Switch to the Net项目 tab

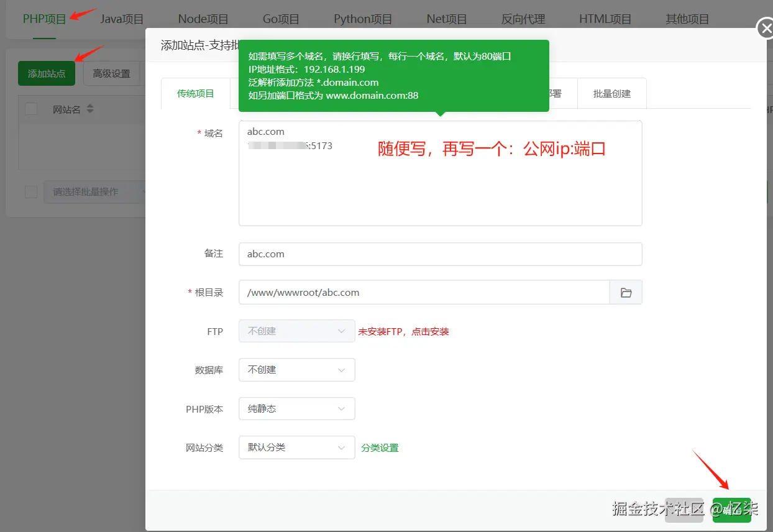coord(447,19)
